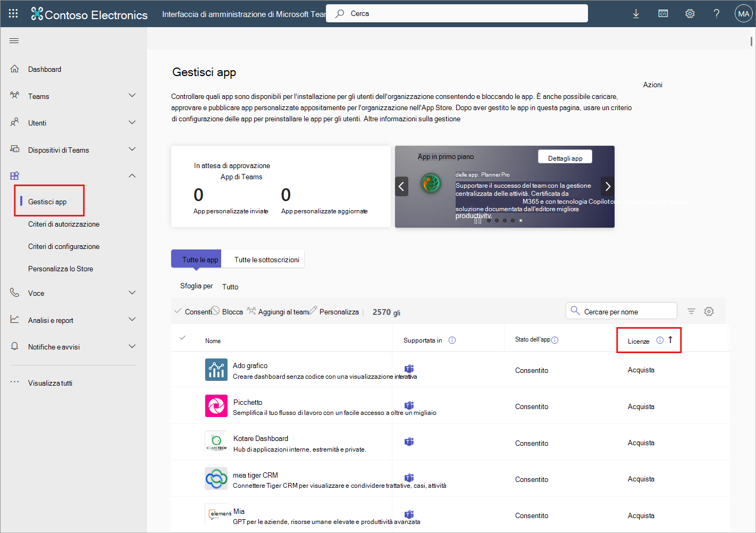Expand the Voce navigation section
The height and width of the screenshot is (533, 756).
pos(132,293)
